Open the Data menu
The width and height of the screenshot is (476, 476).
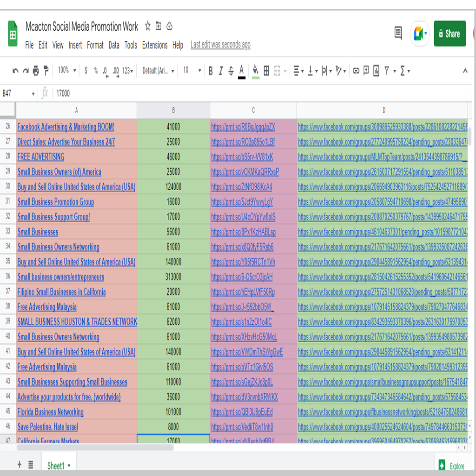(114, 45)
